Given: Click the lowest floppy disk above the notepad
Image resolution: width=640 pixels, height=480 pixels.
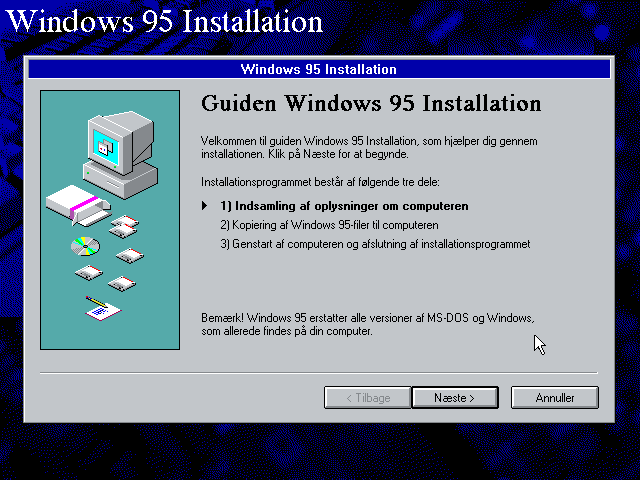Looking at the screenshot, I should [x=122, y=284].
